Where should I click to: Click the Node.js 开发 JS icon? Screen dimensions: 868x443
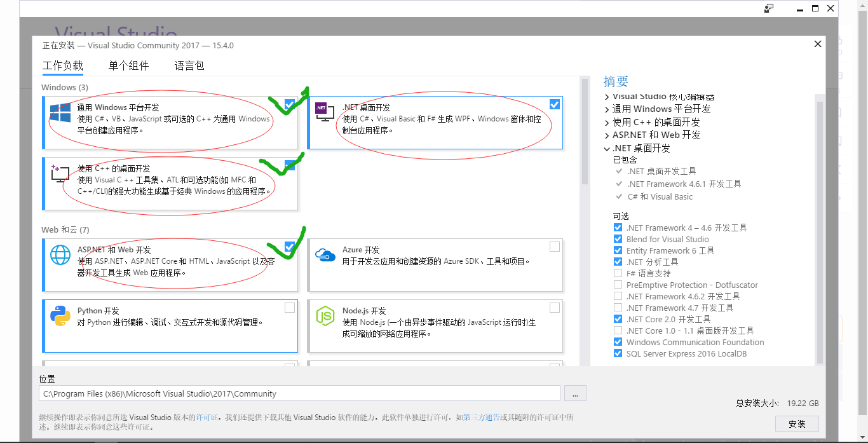[325, 315]
